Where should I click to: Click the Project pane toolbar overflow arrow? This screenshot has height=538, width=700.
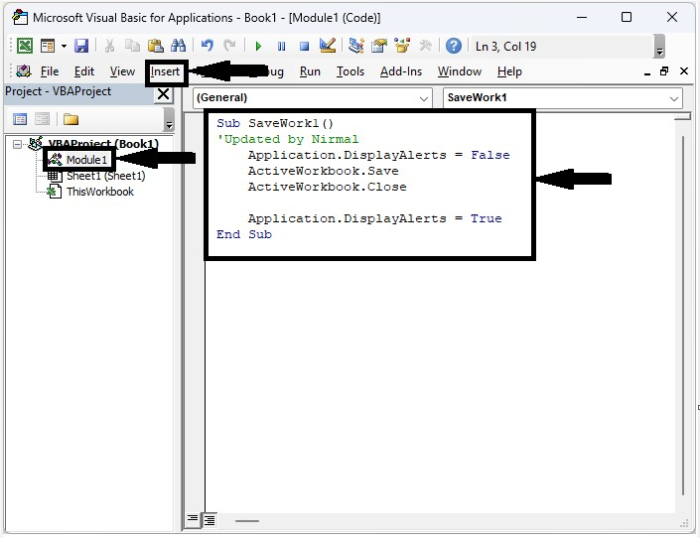click(169, 120)
